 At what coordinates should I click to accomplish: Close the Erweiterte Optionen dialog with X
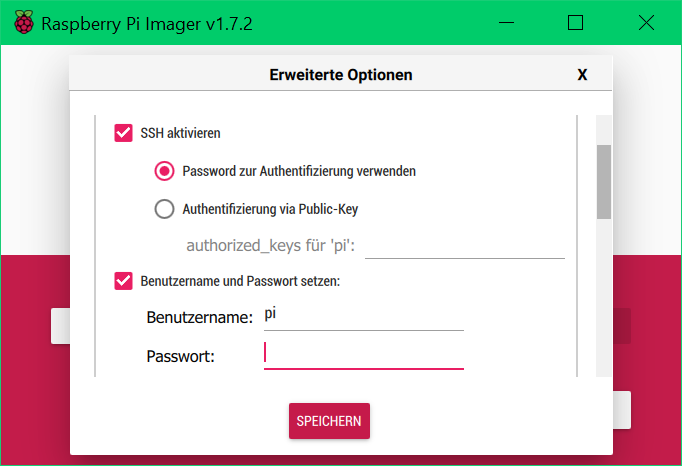582,75
